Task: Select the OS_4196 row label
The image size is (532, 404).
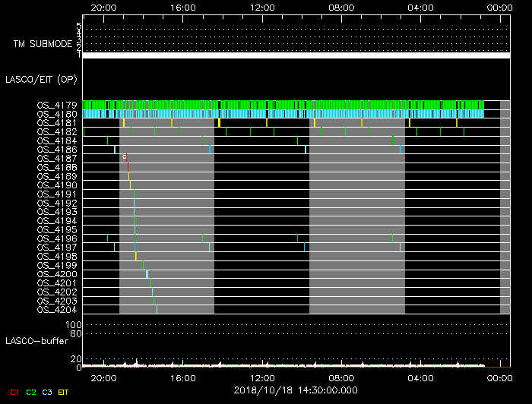Action: tap(56, 238)
